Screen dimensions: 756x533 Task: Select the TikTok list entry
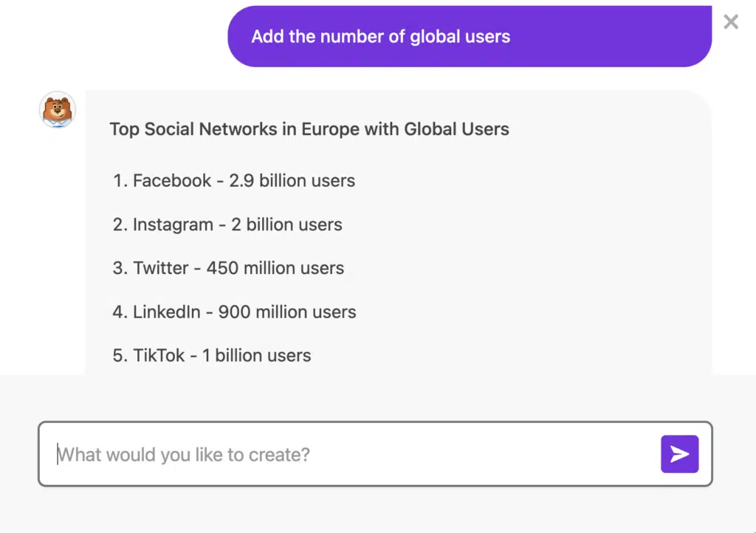[x=212, y=356]
